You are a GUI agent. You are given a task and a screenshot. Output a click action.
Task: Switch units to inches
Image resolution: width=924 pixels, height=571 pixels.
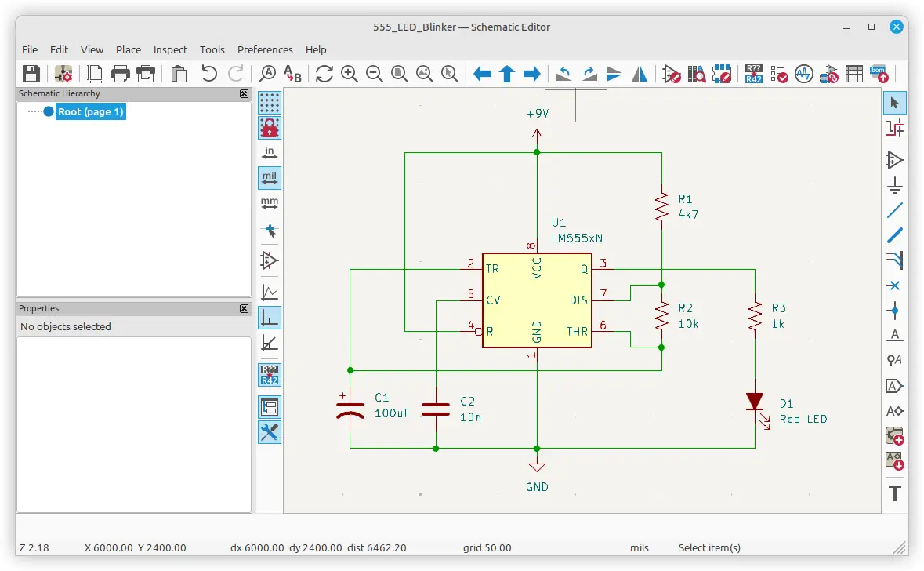pos(270,153)
